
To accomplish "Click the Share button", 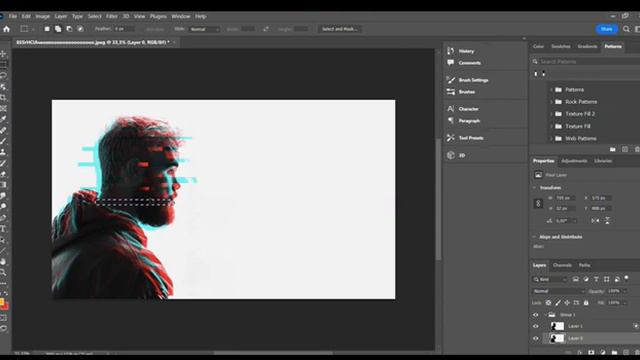I will (x=607, y=29).
